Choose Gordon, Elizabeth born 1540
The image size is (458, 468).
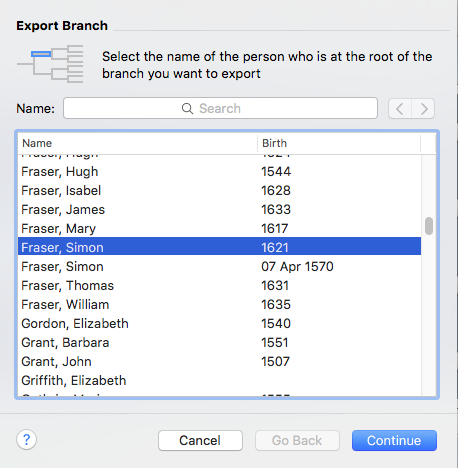click(219, 324)
